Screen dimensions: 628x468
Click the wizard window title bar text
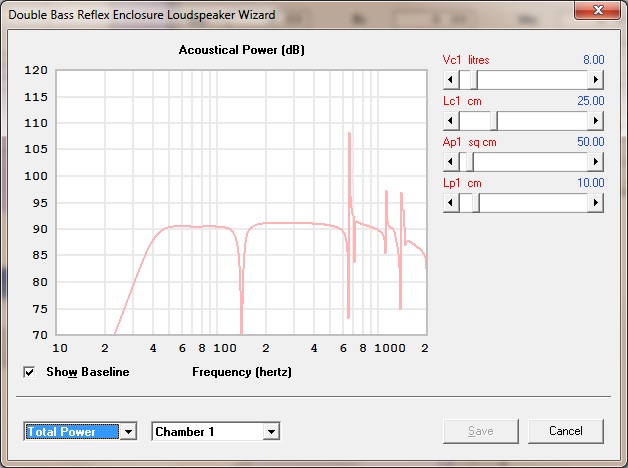pos(142,15)
